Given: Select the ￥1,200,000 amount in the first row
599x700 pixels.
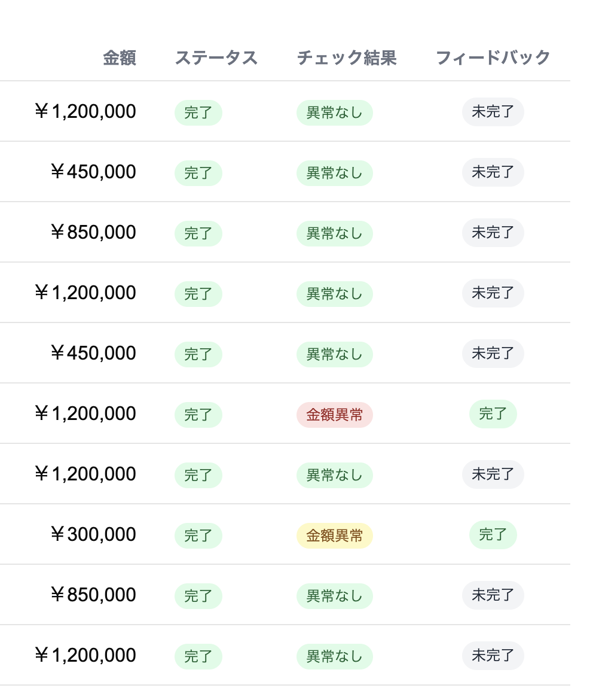Looking at the screenshot, I should click(85, 111).
